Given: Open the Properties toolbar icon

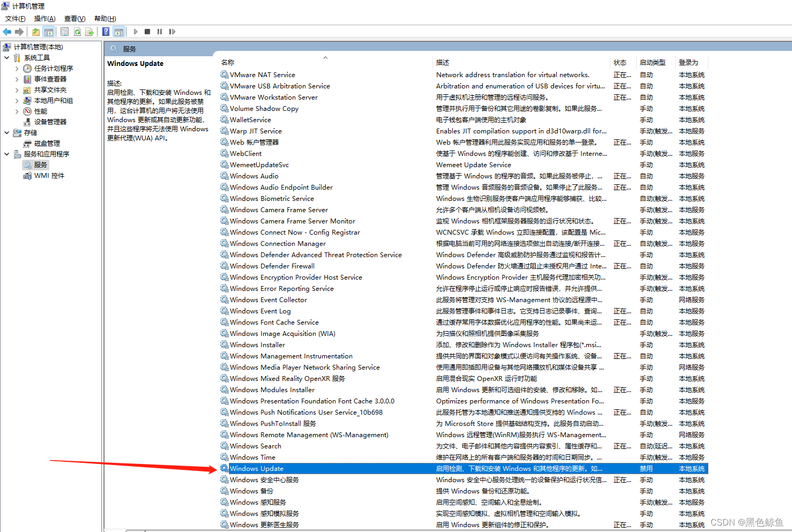Looking at the screenshot, I should [x=65, y=32].
